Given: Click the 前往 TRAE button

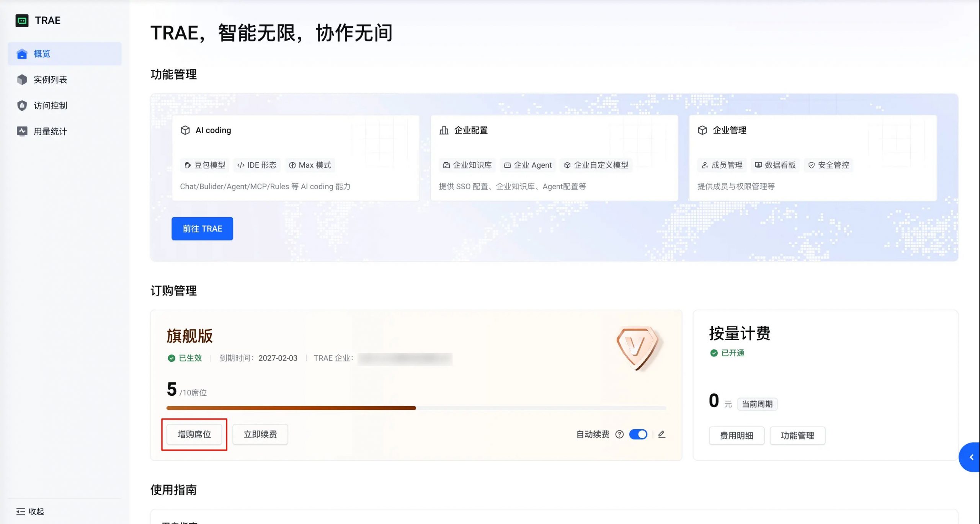Looking at the screenshot, I should coord(202,229).
